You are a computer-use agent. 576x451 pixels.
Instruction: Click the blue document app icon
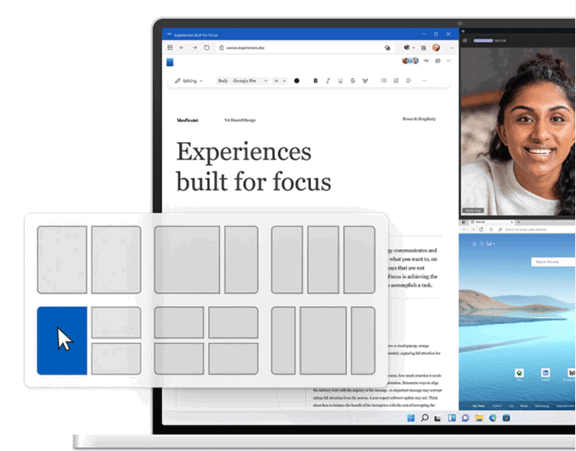[170, 62]
